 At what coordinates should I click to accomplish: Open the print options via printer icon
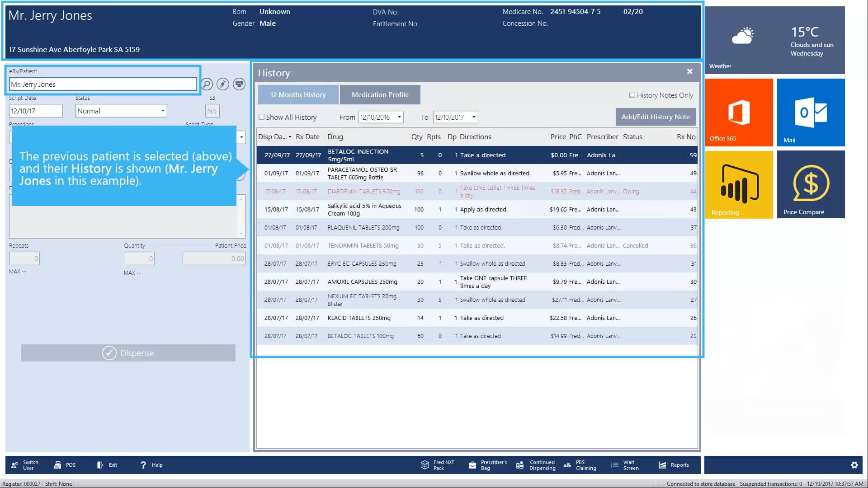[239, 84]
